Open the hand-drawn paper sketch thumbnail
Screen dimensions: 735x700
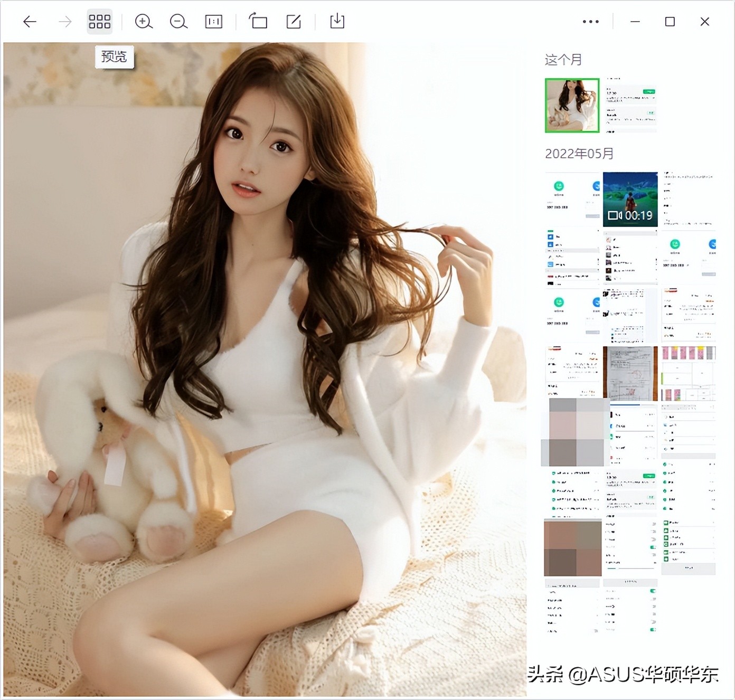(x=630, y=373)
